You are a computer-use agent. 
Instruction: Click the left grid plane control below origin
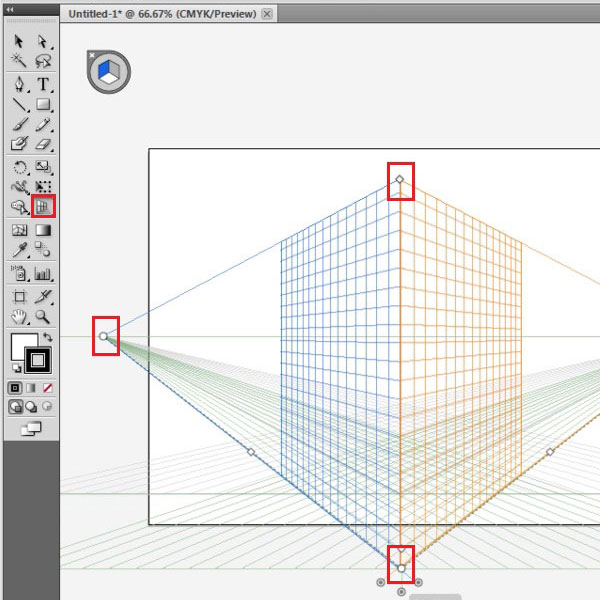380,582
